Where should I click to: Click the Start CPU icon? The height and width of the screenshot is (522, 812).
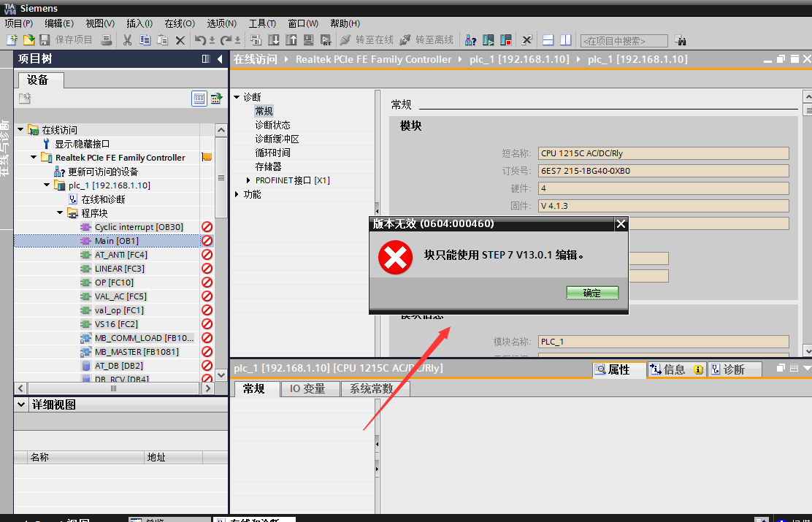(x=489, y=40)
